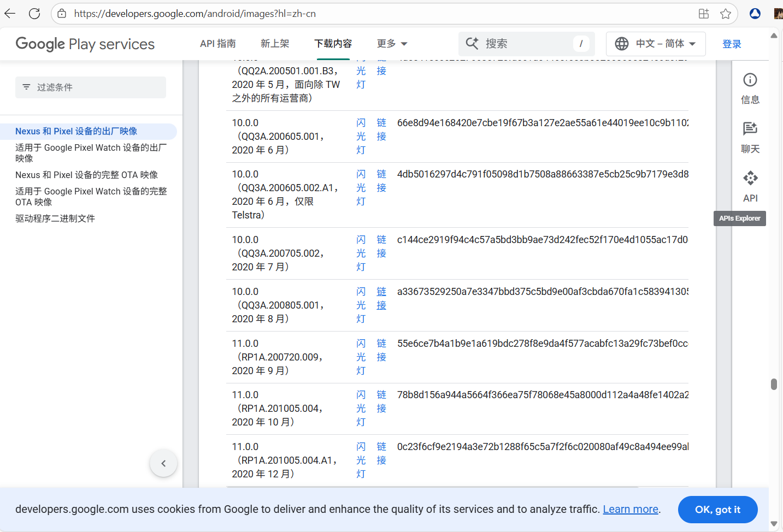Click checksum starting with 55e6ce7b4a1b9e1a
Image resolution: width=783 pixels, height=532 pixels.
tap(543, 344)
